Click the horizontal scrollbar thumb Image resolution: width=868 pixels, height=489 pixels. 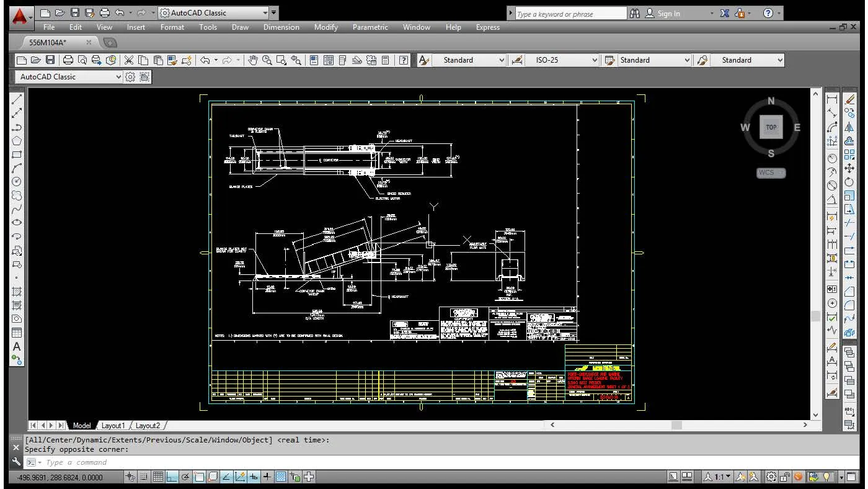point(676,425)
